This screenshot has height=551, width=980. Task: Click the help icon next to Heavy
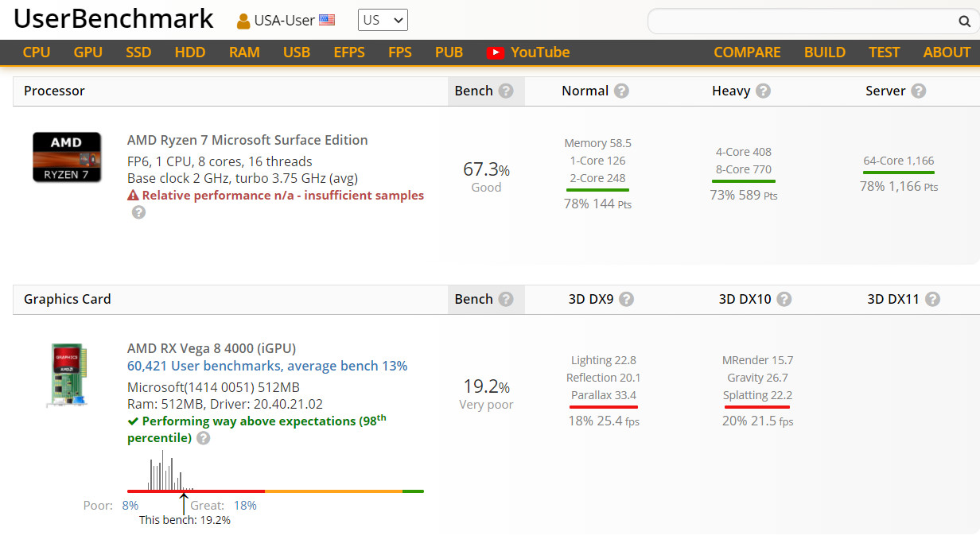coord(763,91)
